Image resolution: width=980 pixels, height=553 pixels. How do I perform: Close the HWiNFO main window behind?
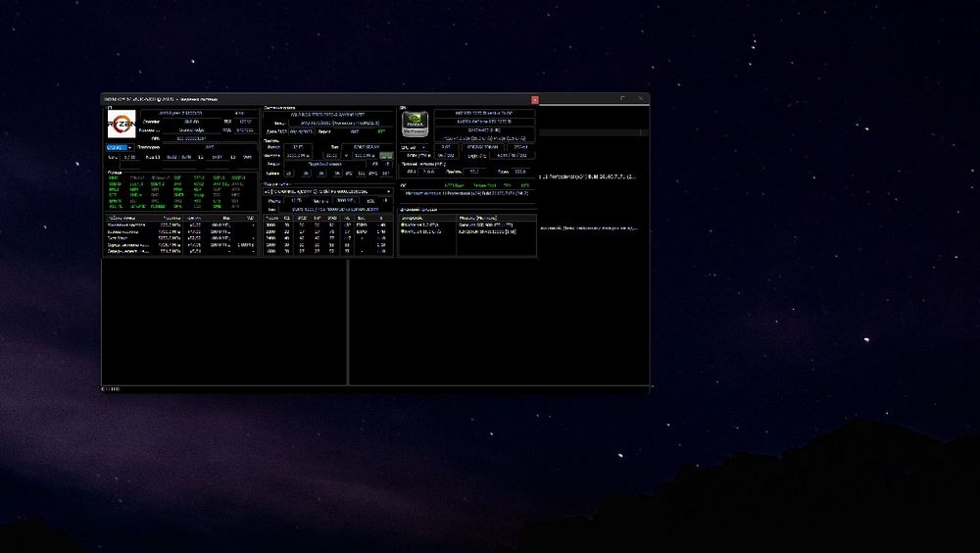pos(640,99)
